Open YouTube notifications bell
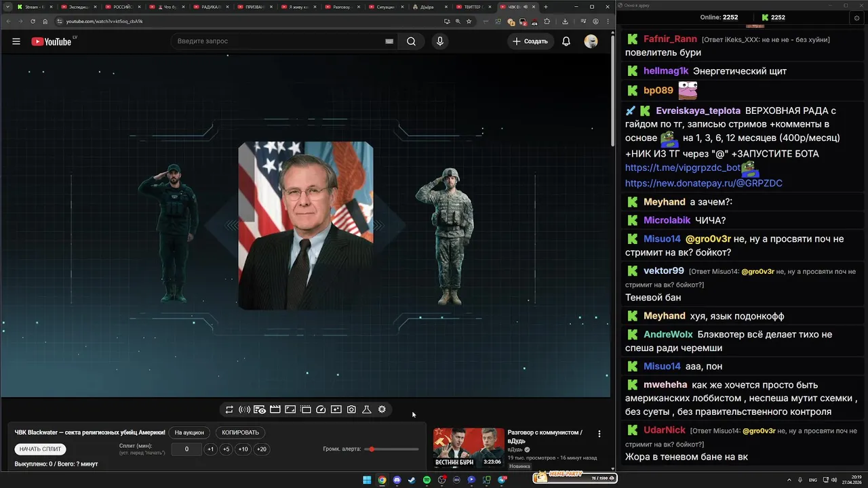Screen dimensions: 868x488 pyautogui.click(x=566, y=41)
